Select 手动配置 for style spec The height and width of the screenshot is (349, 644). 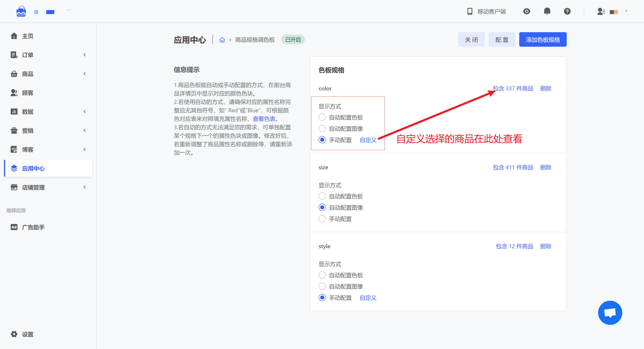(322, 297)
